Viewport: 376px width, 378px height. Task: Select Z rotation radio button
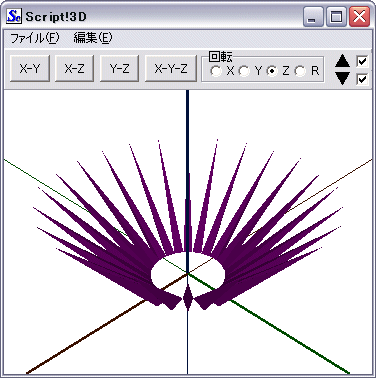(x=272, y=71)
